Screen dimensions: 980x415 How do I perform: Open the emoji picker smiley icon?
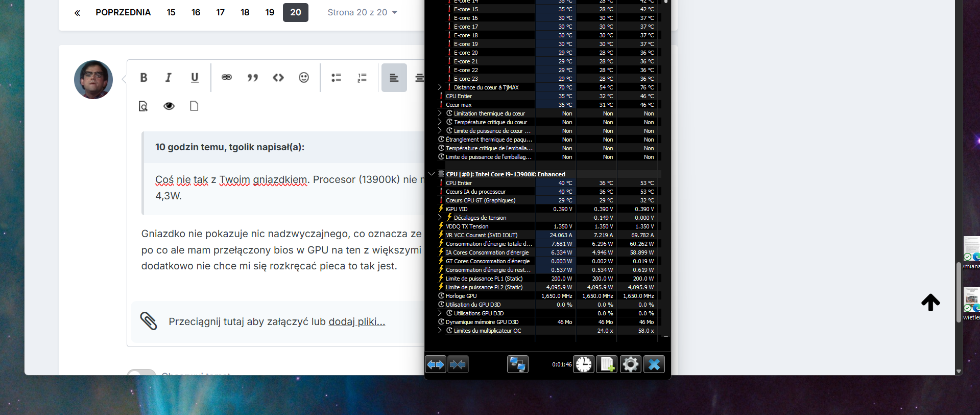304,78
